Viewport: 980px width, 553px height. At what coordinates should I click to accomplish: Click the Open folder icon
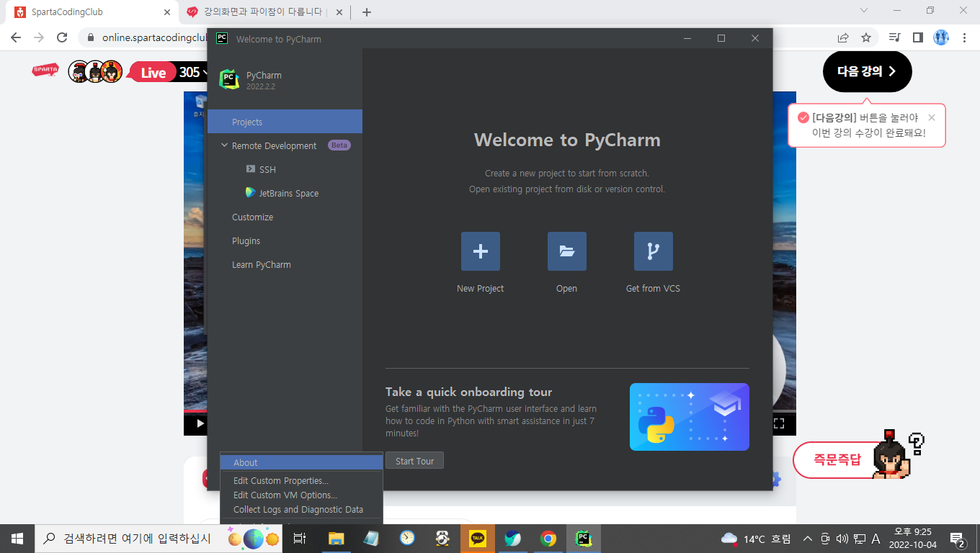coord(567,251)
